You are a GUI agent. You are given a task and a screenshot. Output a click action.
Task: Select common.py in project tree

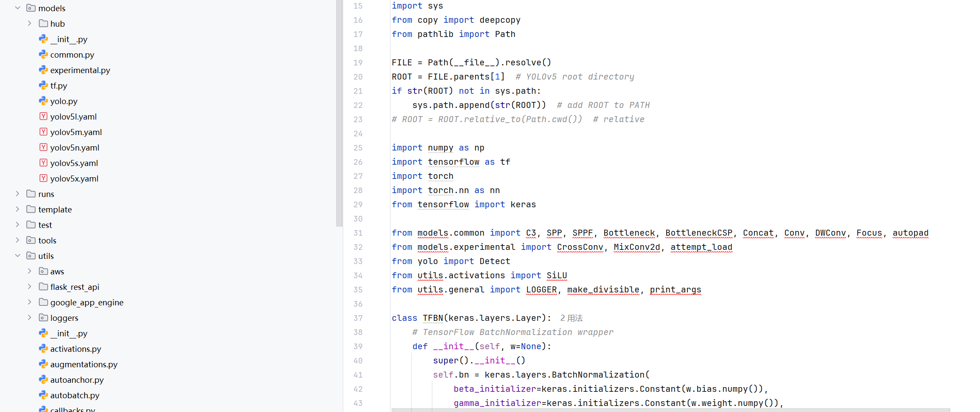[x=72, y=55]
